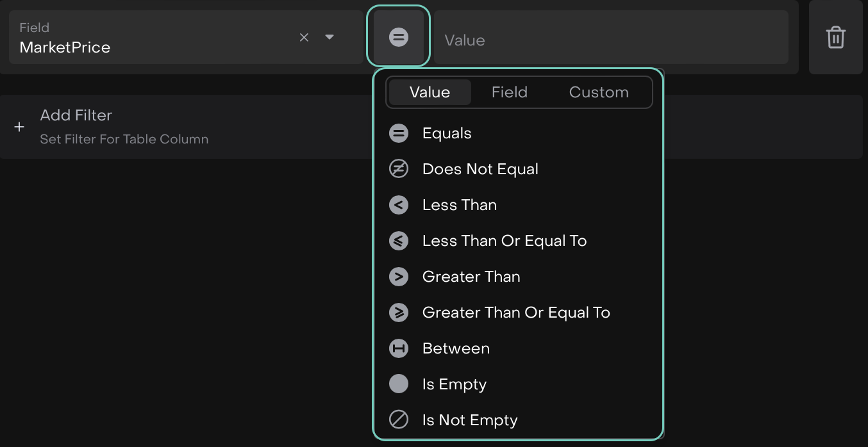Image resolution: width=868 pixels, height=447 pixels.
Task: Choose the Does Not Equal icon
Action: (399, 169)
